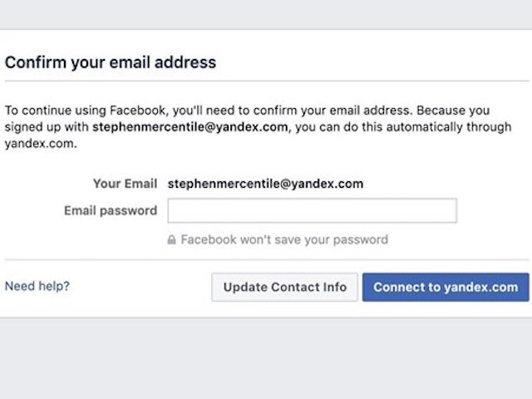Image resolution: width=532 pixels, height=399 pixels.
Task: Open the Need help? link
Action: tap(37, 286)
